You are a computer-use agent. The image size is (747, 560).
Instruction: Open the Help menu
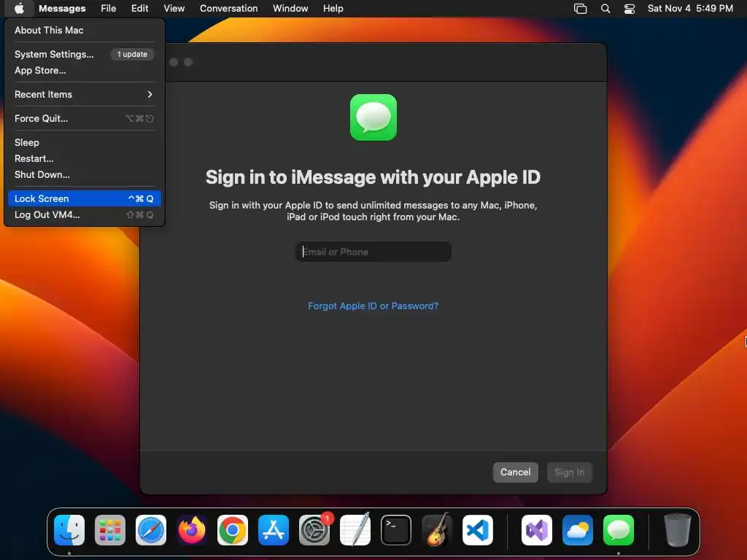[333, 9]
